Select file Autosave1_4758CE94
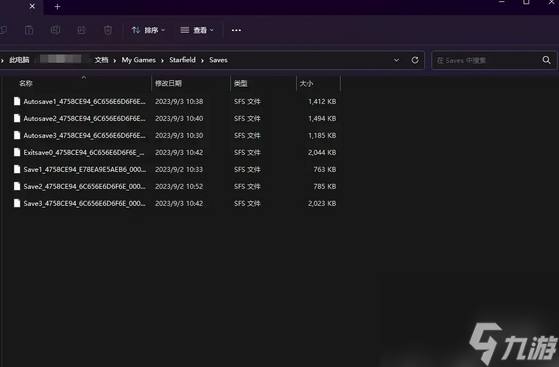559x367 pixels. tap(84, 102)
